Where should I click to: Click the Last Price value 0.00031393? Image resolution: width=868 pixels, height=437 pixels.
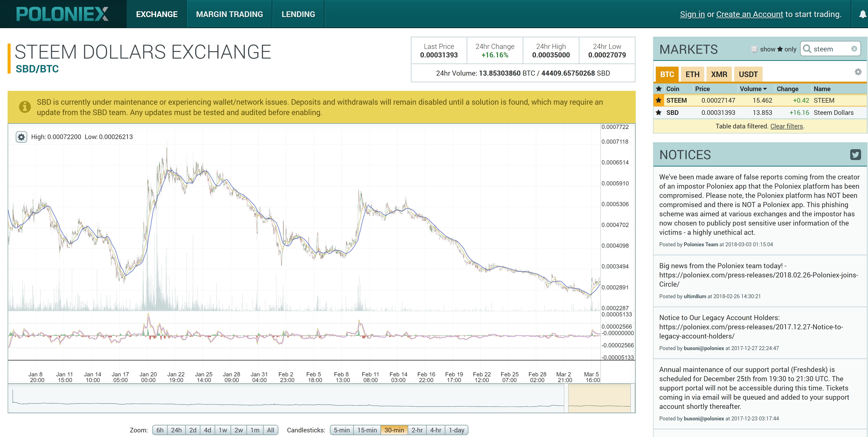[x=439, y=55]
